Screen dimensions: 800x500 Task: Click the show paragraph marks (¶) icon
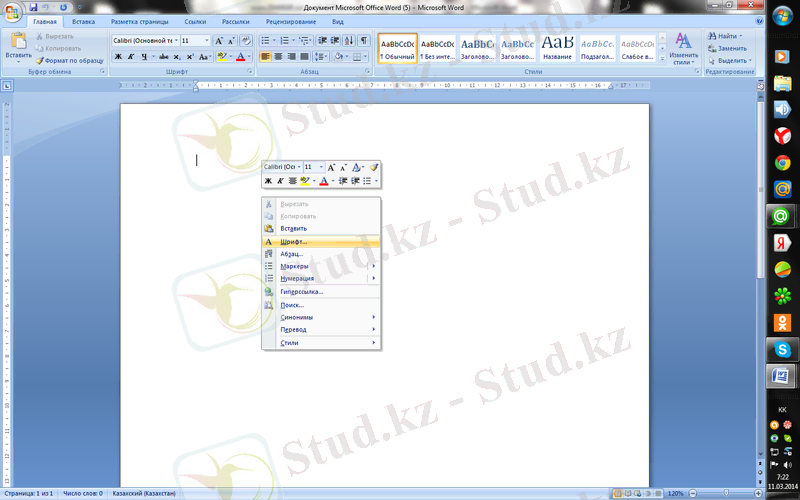[x=363, y=40]
